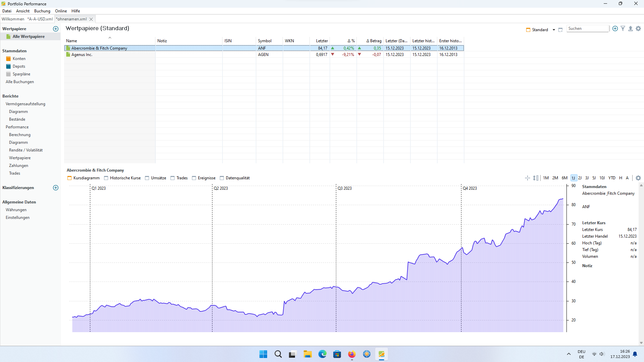Open Windows Start menu
This screenshot has height=362, width=644.
(263, 354)
